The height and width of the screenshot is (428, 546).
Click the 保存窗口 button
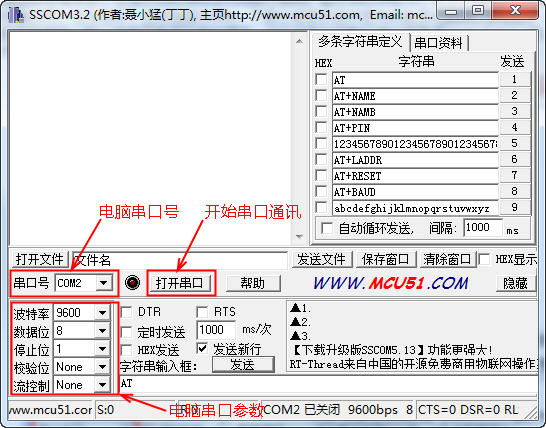(x=385, y=259)
